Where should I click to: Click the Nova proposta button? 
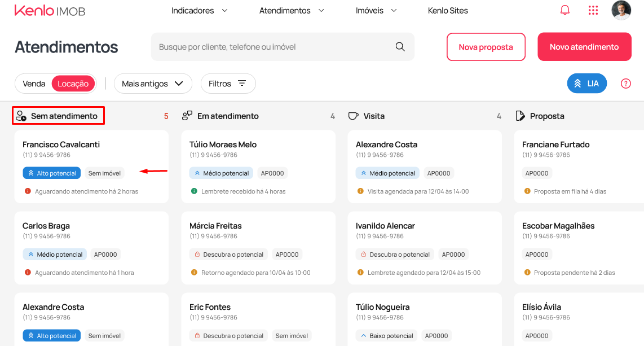pyautogui.click(x=486, y=47)
